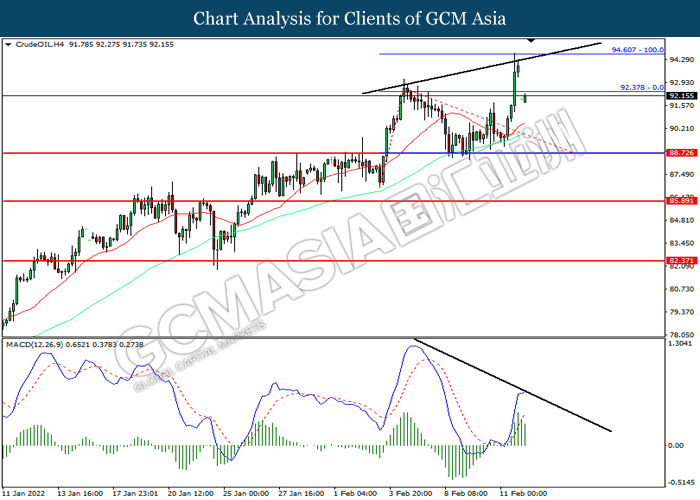700x500 pixels.
Task: Click the 84.810 price axis label
Action: pyautogui.click(x=681, y=221)
